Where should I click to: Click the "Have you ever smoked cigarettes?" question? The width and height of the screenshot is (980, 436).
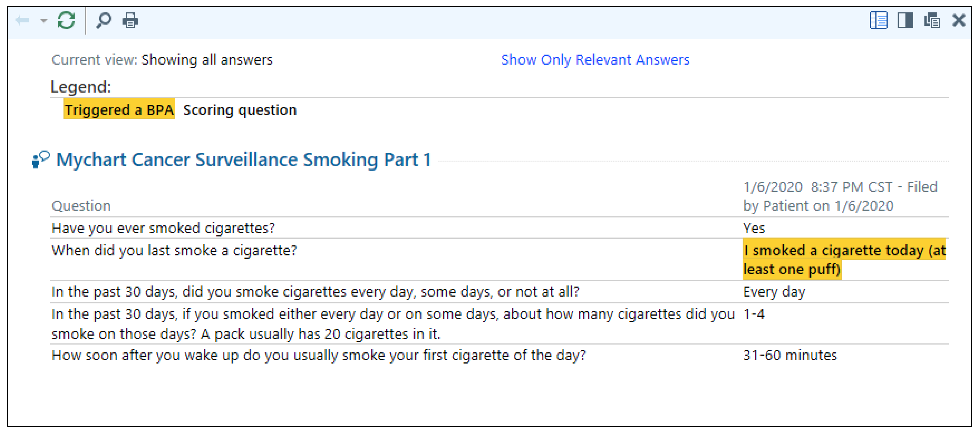[163, 228]
